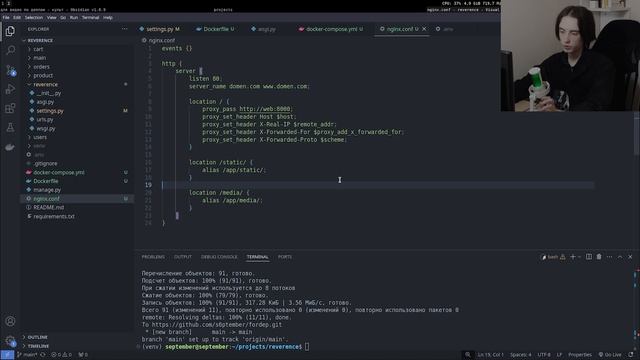Open the launch profile dropdown next to plus
The height and width of the screenshot is (360, 640).
coord(579,257)
